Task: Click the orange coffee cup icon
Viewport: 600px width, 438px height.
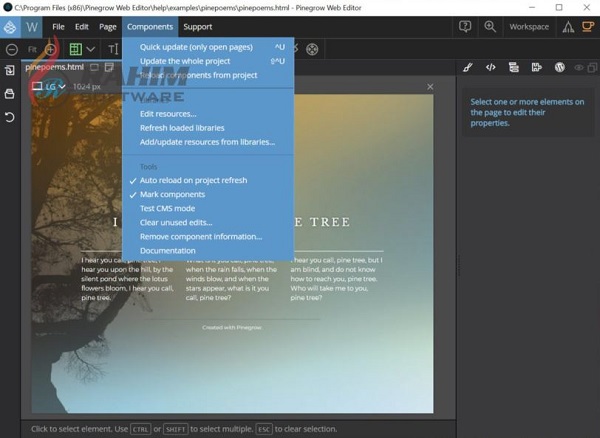Action: [x=588, y=26]
